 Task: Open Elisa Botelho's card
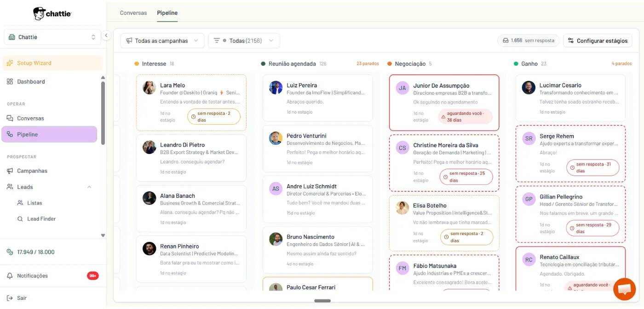444,223
